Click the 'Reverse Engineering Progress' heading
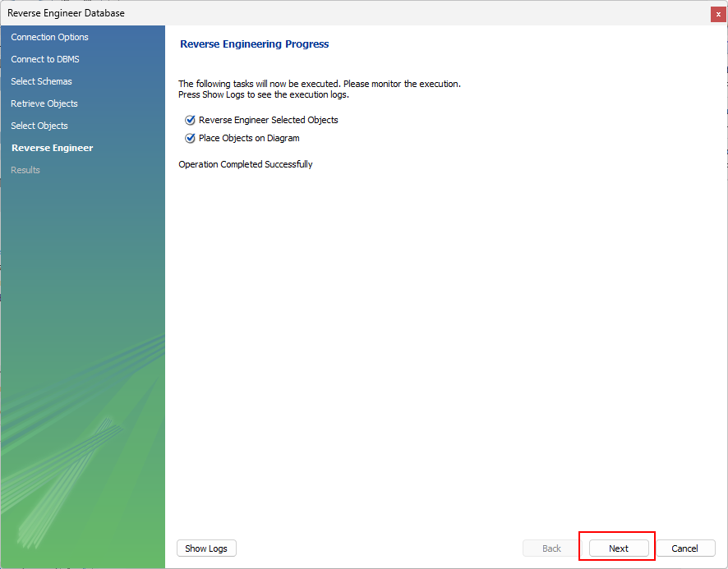The width and height of the screenshot is (728, 569). point(255,44)
